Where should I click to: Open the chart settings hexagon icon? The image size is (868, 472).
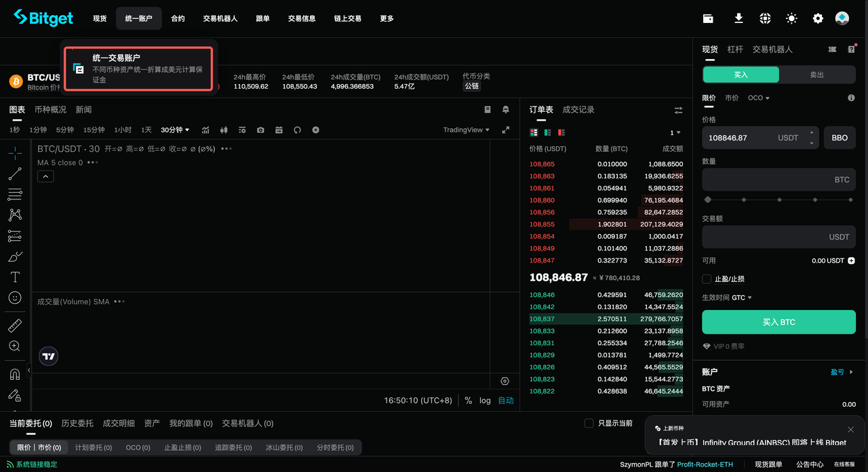click(505, 381)
